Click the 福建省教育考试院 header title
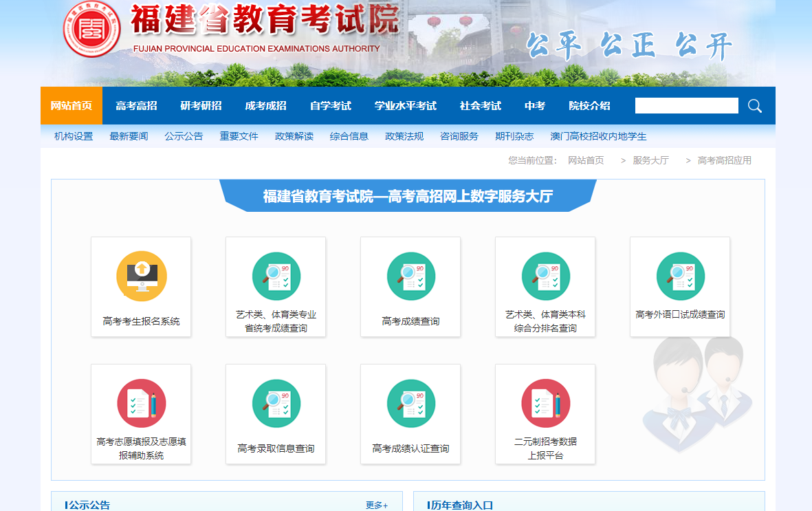Screen dimensions: 812x511 pos(265,20)
